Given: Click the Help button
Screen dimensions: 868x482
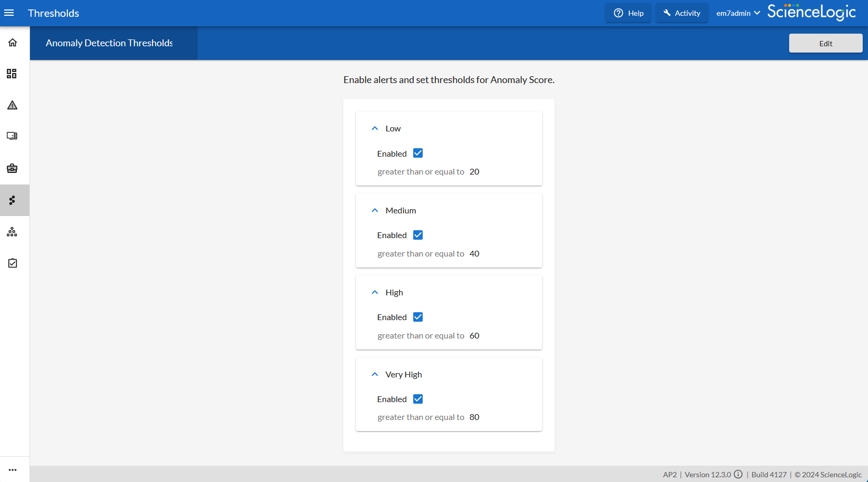Looking at the screenshot, I should (628, 13).
